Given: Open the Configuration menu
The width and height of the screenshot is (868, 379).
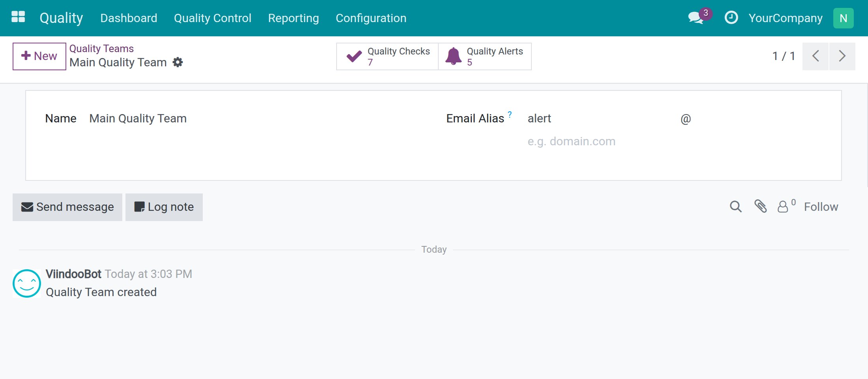Looking at the screenshot, I should (x=371, y=18).
